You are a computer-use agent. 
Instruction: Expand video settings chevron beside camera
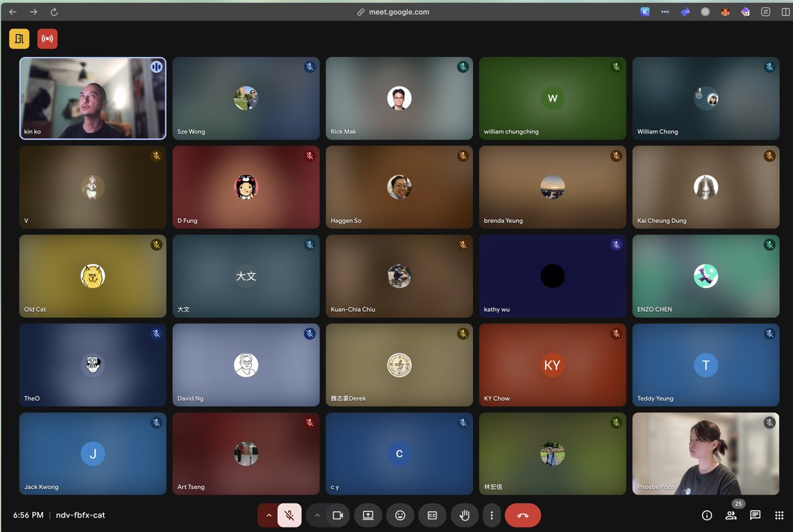click(317, 515)
